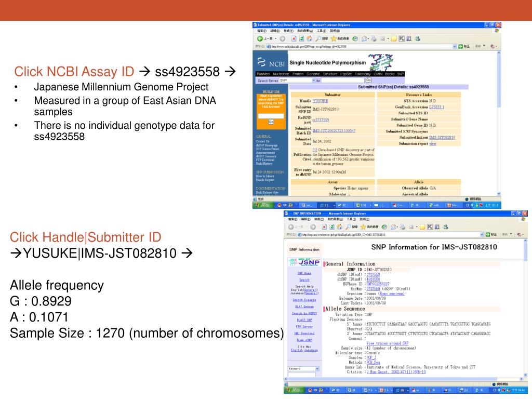Click Print icon in NCBI browser toolbar

coord(374,38)
